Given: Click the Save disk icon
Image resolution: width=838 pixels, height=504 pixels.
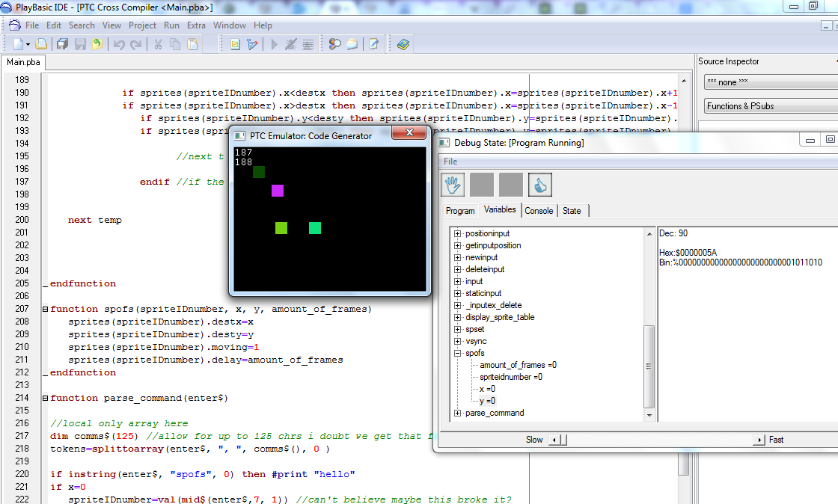Looking at the screenshot, I should tap(80, 44).
